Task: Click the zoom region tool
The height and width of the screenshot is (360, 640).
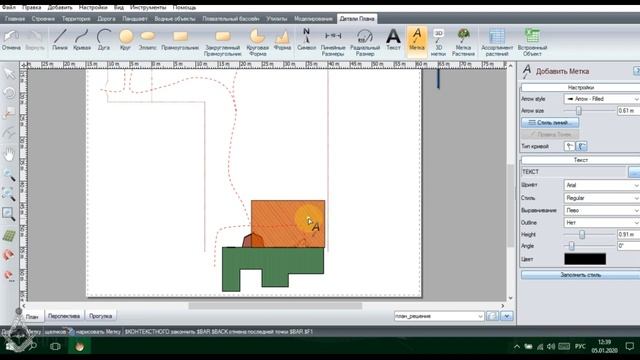Action: tap(9, 214)
